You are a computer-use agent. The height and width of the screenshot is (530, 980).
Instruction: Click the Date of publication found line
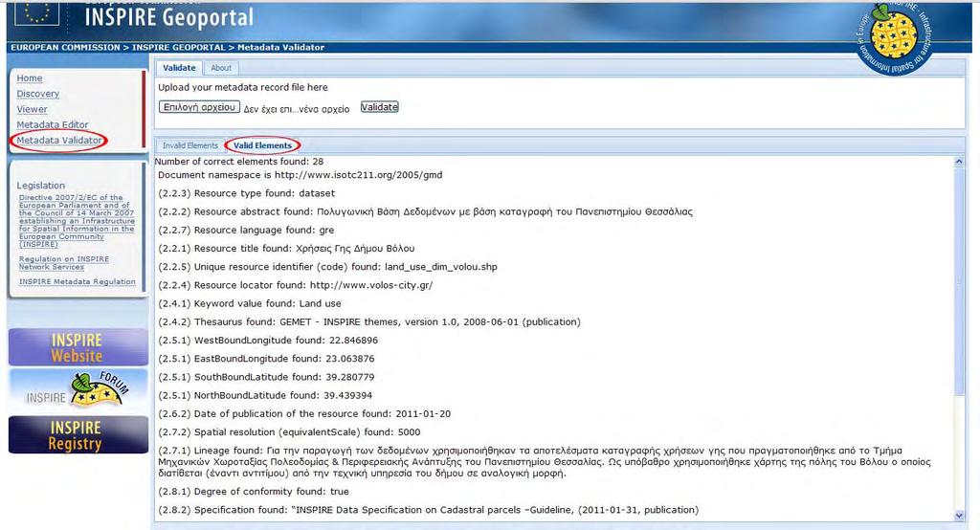(x=304, y=413)
